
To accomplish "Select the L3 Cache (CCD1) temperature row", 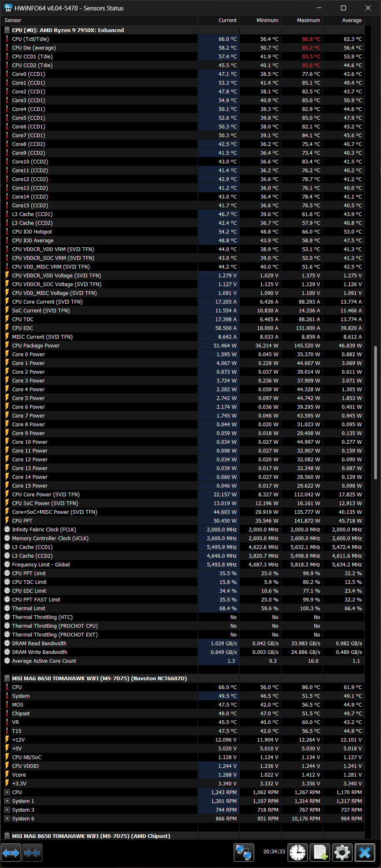I will click(x=183, y=214).
